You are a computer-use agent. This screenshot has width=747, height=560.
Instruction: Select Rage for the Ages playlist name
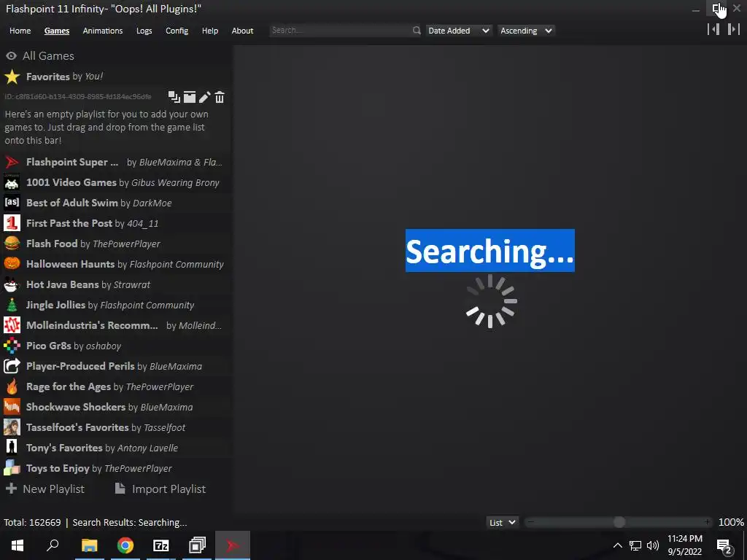pos(68,386)
